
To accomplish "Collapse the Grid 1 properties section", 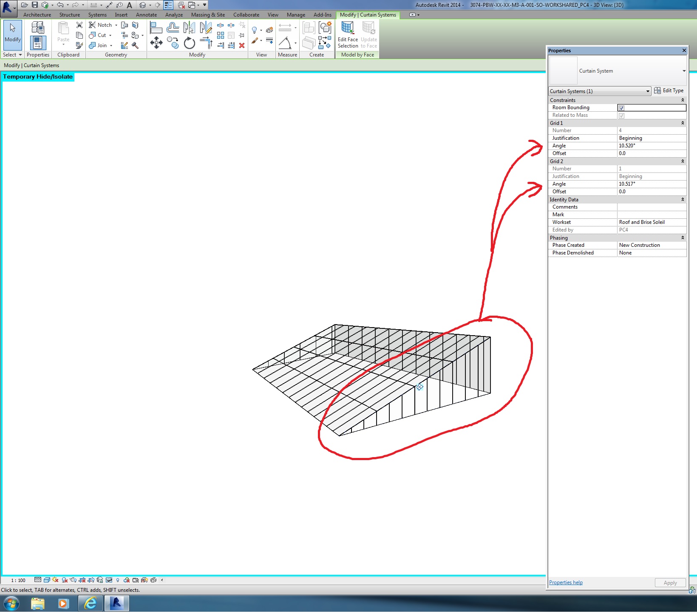I will 683,123.
